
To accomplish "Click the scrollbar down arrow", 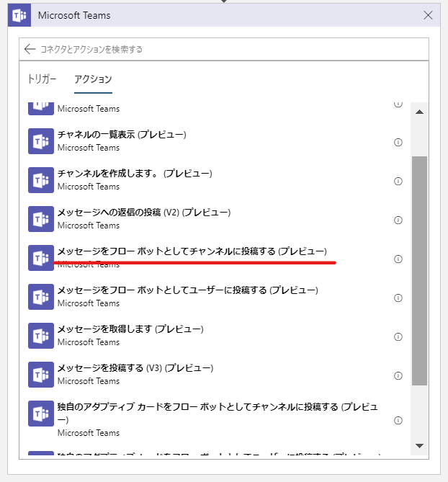I will tap(419, 445).
